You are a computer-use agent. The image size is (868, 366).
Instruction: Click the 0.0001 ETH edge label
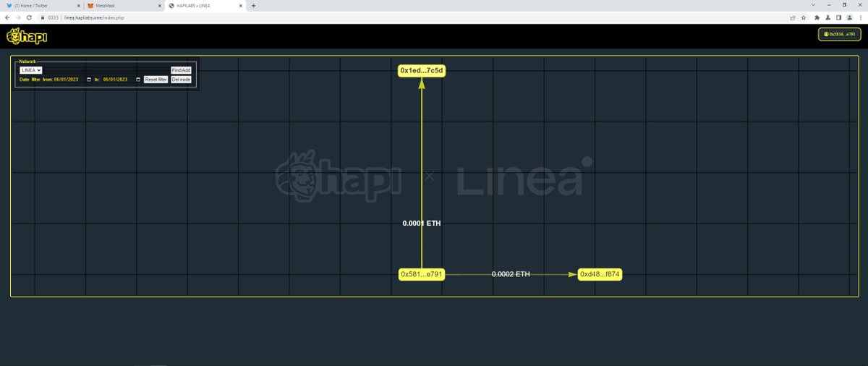[x=422, y=224]
